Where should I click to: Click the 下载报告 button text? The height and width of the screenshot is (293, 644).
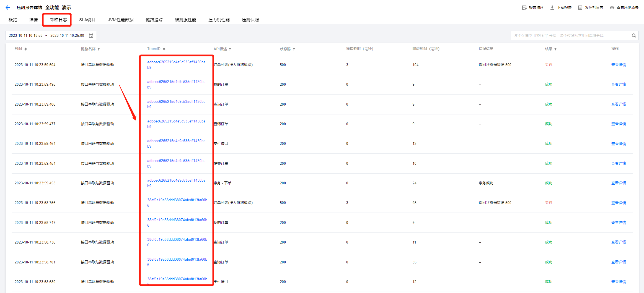pos(564,7)
